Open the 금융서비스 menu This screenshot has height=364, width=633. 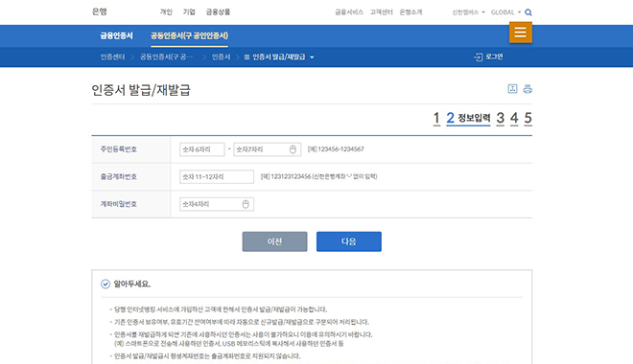[349, 12]
